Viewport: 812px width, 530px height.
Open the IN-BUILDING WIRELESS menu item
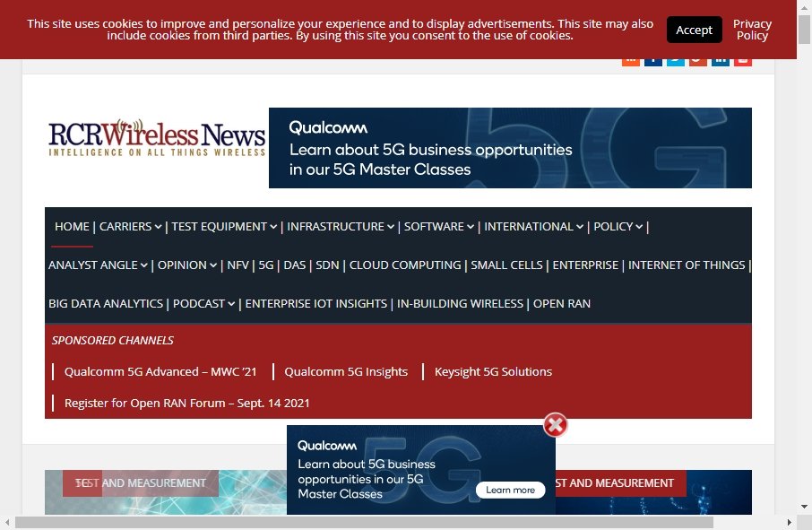(460, 303)
